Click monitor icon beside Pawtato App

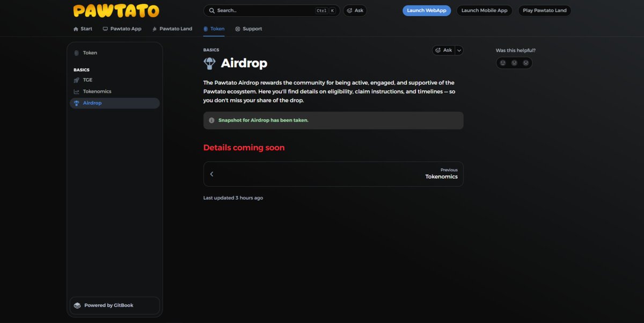pos(105,29)
